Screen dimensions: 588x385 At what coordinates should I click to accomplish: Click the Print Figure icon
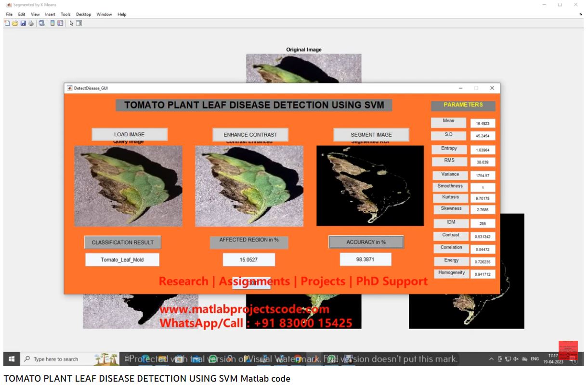click(x=31, y=23)
